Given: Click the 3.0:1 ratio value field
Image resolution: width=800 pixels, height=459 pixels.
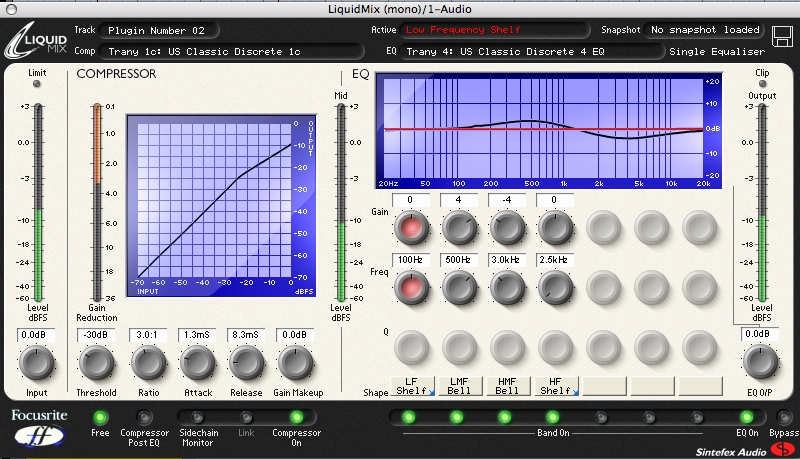Looking at the screenshot, I should coord(147,335).
